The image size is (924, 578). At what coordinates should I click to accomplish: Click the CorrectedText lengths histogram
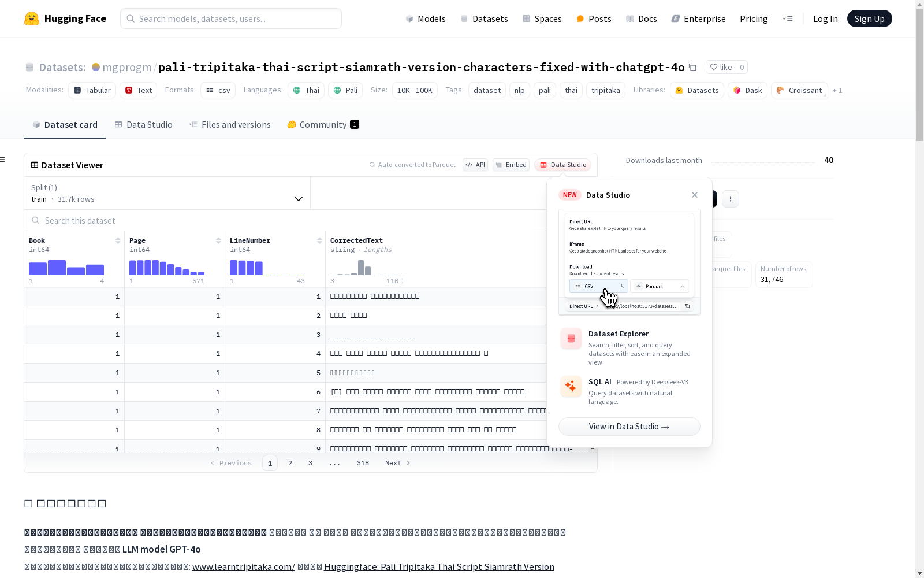click(x=368, y=268)
